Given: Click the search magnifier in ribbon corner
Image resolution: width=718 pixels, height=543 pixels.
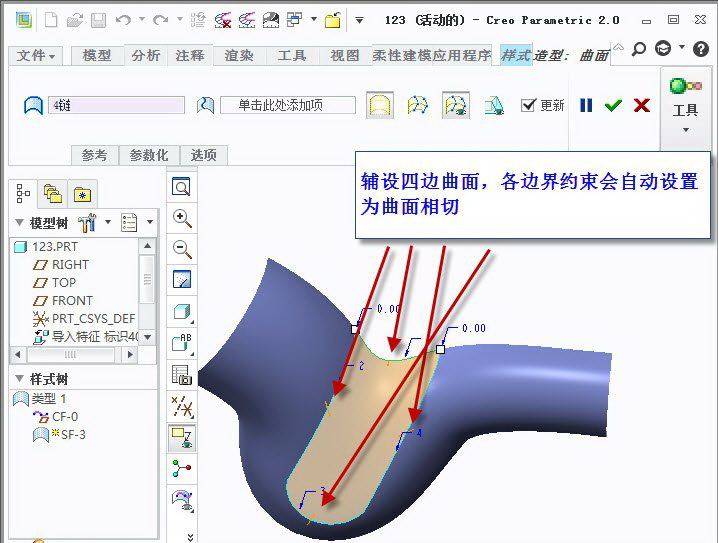Looking at the screenshot, I should click(640, 49).
